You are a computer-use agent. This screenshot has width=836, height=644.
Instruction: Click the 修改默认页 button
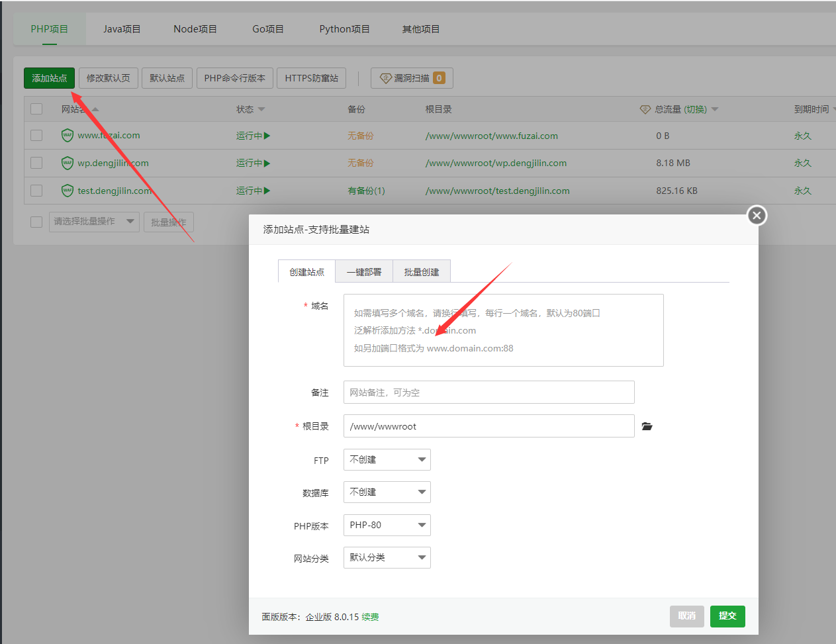(109, 78)
